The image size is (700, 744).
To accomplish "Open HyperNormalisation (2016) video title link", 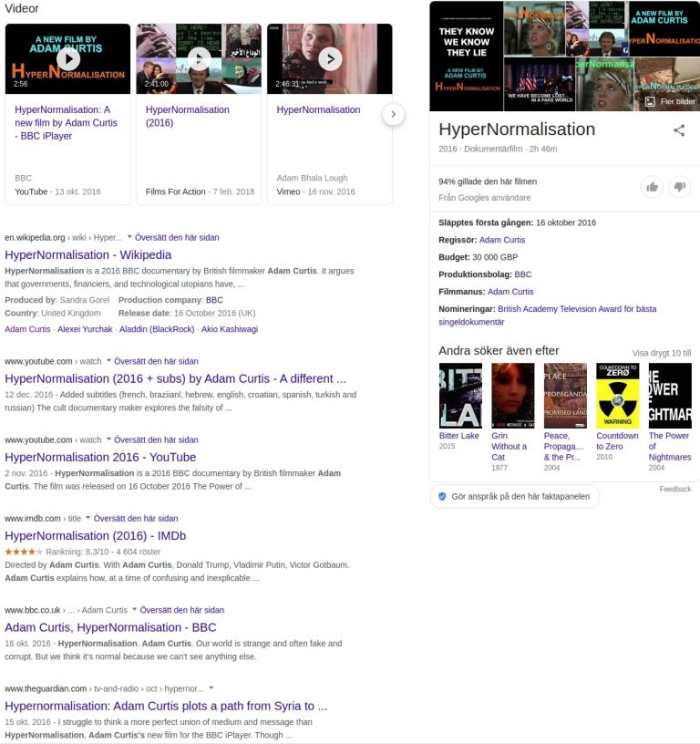I will pyautogui.click(x=188, y=117).
